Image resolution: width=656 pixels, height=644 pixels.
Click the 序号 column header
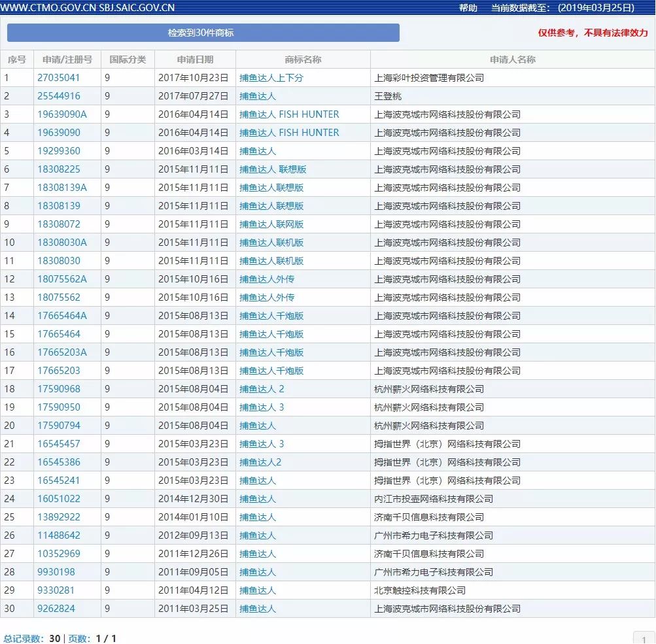click(17, 59)
